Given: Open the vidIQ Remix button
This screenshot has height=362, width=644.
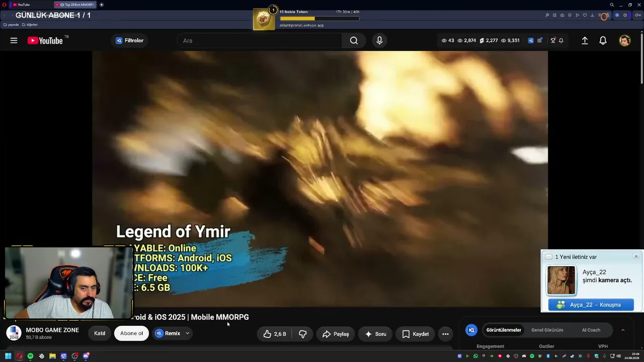Looking at the screenshot, I should (x=168, y=333).
